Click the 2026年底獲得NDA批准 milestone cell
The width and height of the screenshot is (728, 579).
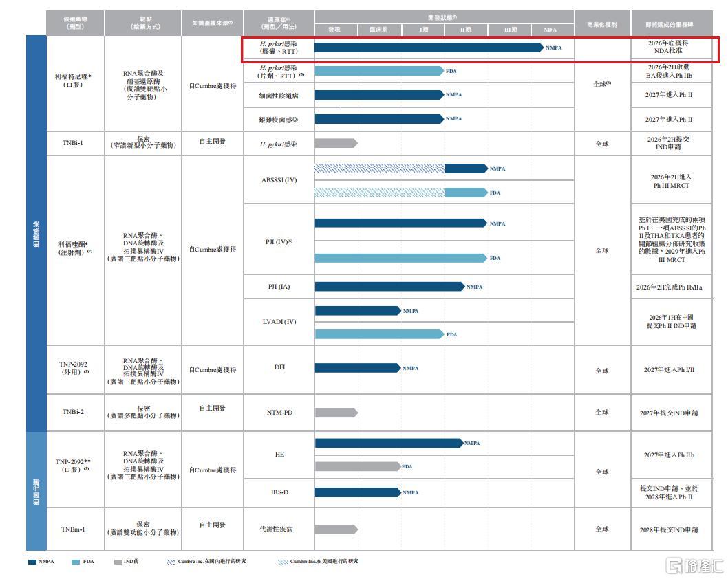point(672,47)
